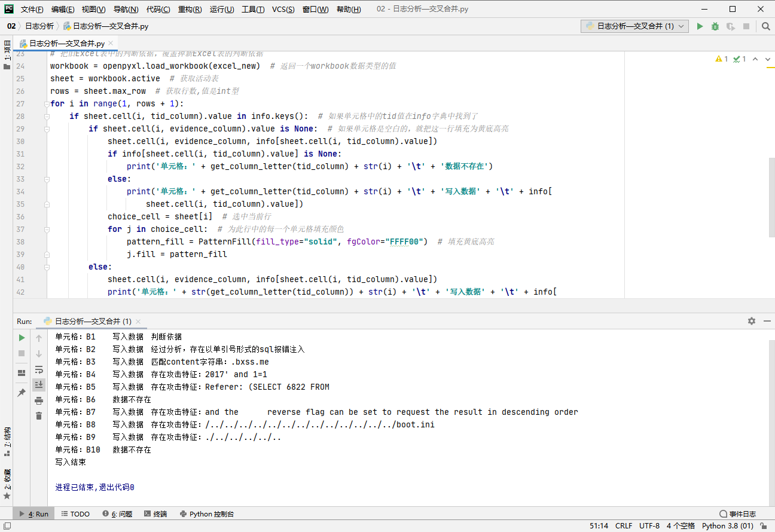Click the Restore Layout icon in Run panel
The width and height of the screenshot is (775, 532).
(x=22, y=373)
